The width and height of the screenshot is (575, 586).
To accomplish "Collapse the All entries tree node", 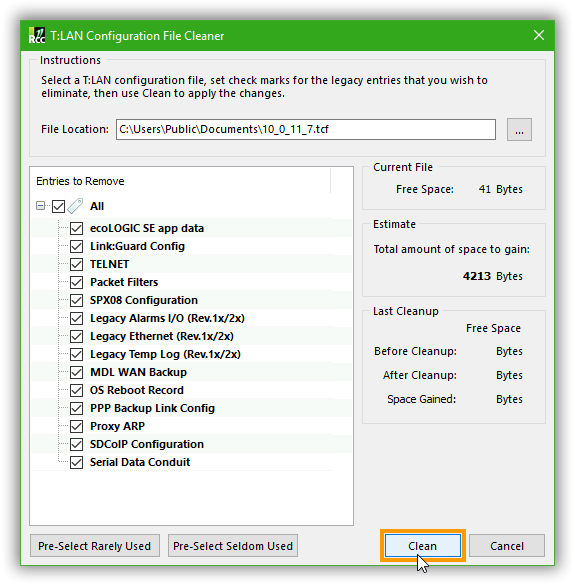I will (x=40, y=206).
